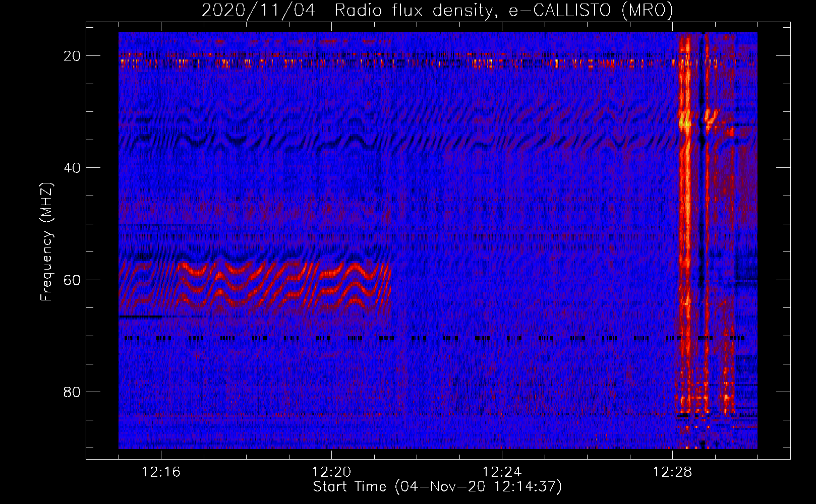This screenshot has height=504, width=816.
Task: Click the '12:28' time tick label
Action: [672, 472]
